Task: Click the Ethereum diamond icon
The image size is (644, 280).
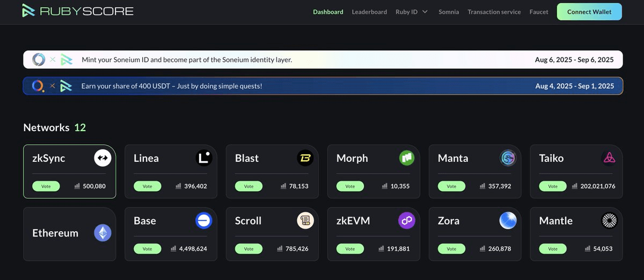Action: tap(103, 233)
